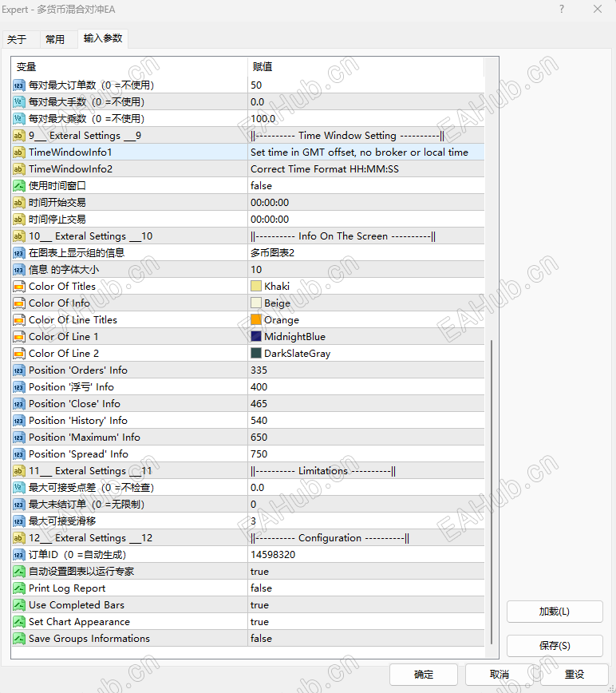Open the 多币图表2 display option dropdown
This screenshot has height=693, width=616.
point(366,253)
